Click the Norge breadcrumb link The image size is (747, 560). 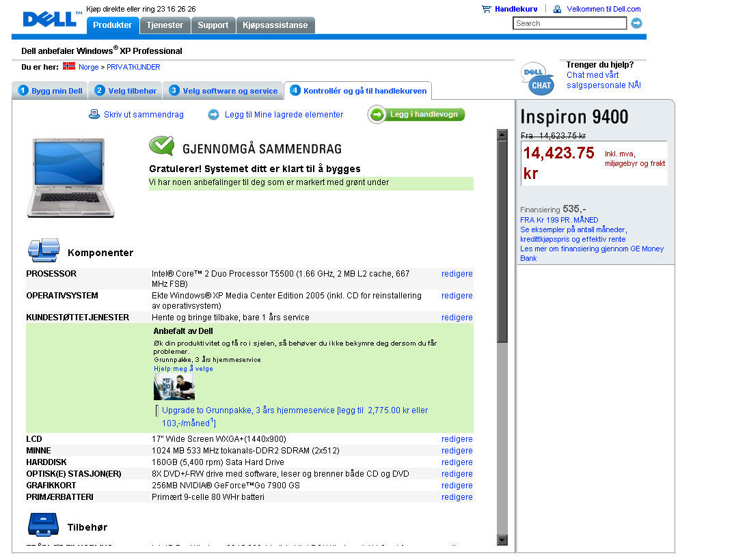[x=89, y=67]
